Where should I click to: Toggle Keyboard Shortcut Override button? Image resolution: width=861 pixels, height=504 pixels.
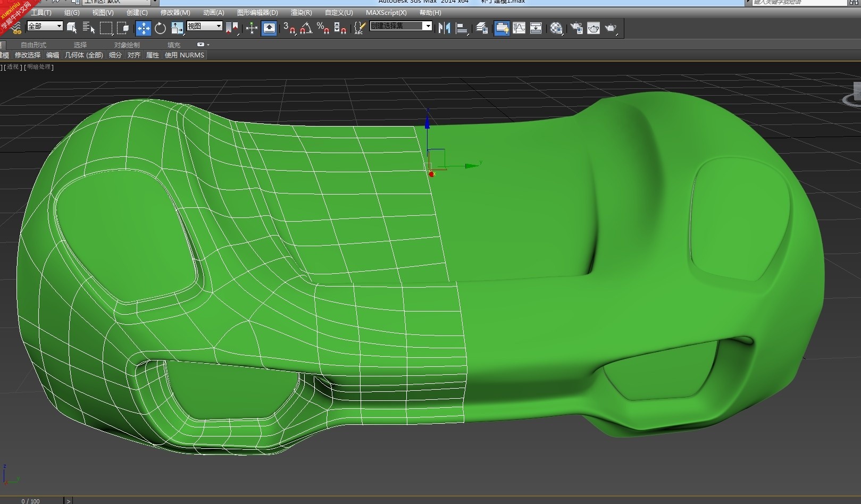pyautogui.click(x=269, y=28)
